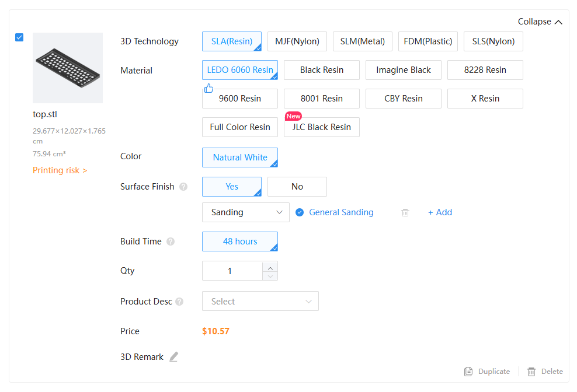This screenshot has width=577, height=392.
Task: Select SLM(Metal) technology
Action: click(x=363, y=41)
